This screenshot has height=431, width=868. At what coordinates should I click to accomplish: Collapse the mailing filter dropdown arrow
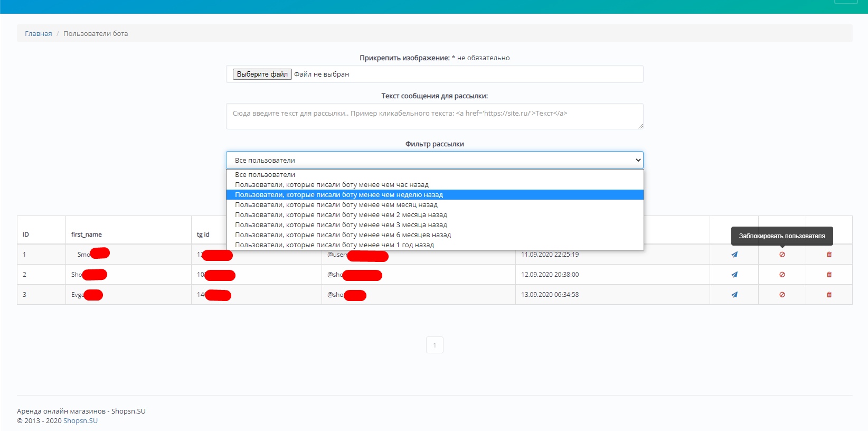click(x=638, y=160)
